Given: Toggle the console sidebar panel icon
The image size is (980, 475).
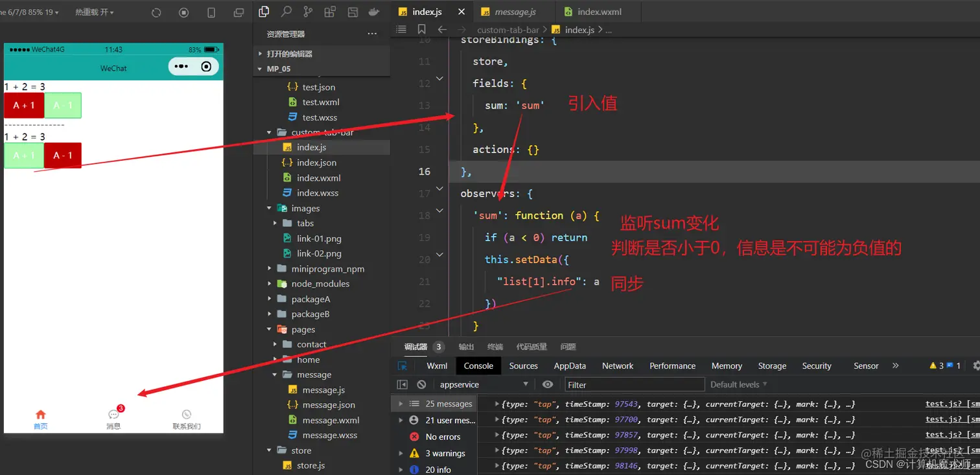Looking at the screenshot, I should [402, 384].
